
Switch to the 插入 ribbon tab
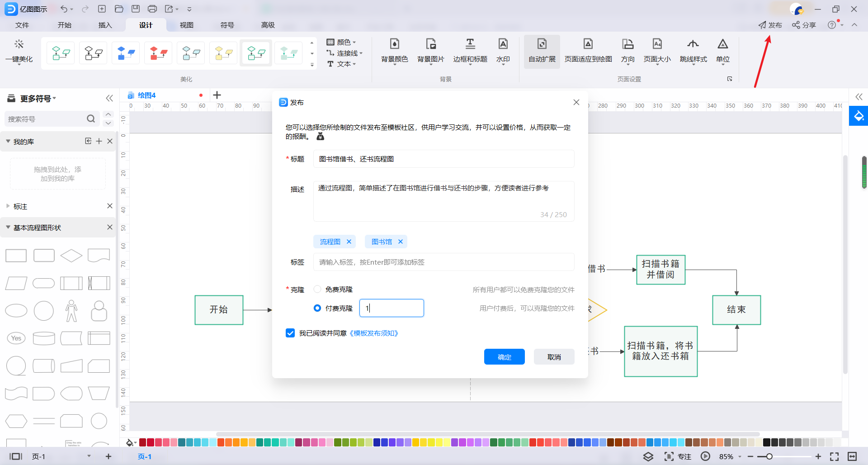(105, 25)
